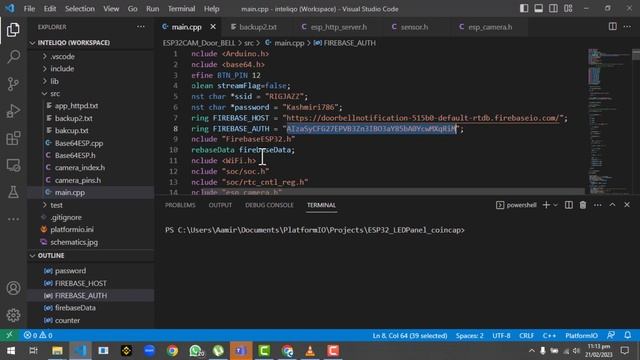The height and width of the screenshot is (360, 640).
Task: Open the Extensions view
Action: (13, 138)
